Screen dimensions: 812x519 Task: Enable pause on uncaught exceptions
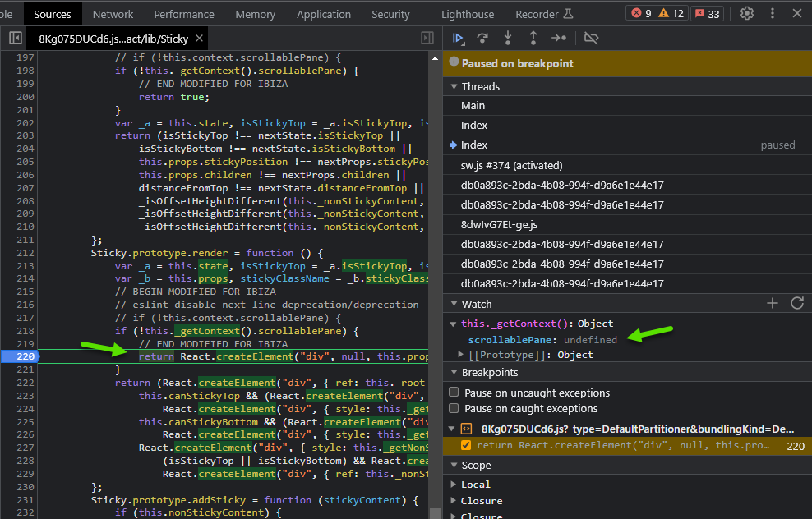(x=453, y=392)
